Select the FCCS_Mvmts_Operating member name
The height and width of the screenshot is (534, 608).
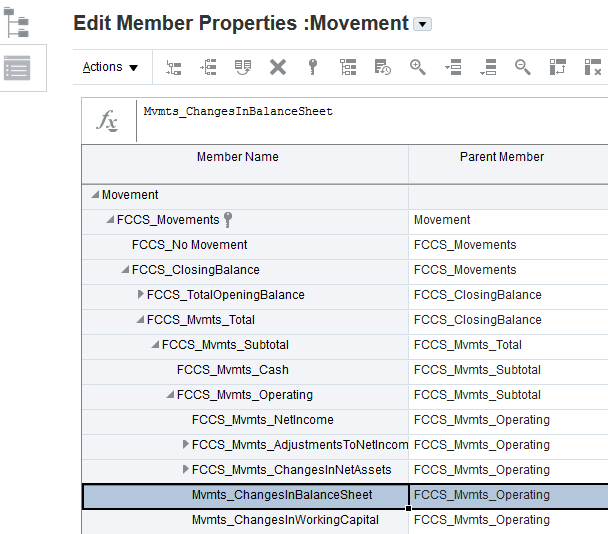click(245, 395)
